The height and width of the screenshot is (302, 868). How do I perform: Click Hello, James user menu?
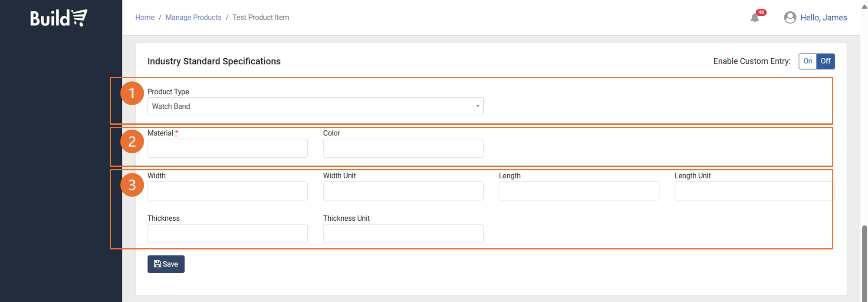tap(823, 17)
